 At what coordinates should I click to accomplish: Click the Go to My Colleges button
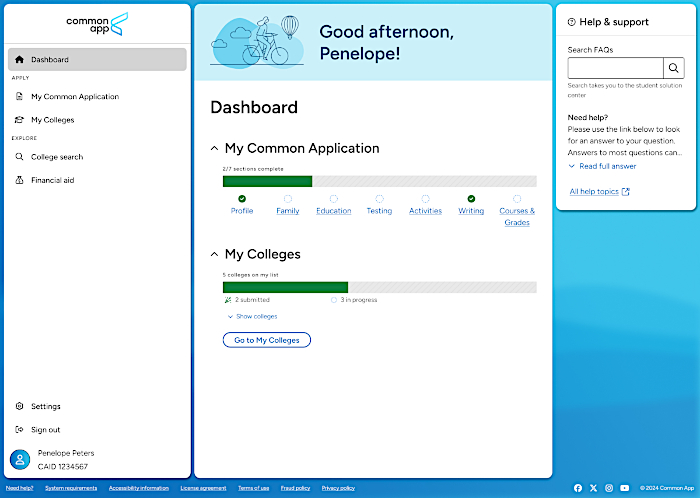coord(267,340)
